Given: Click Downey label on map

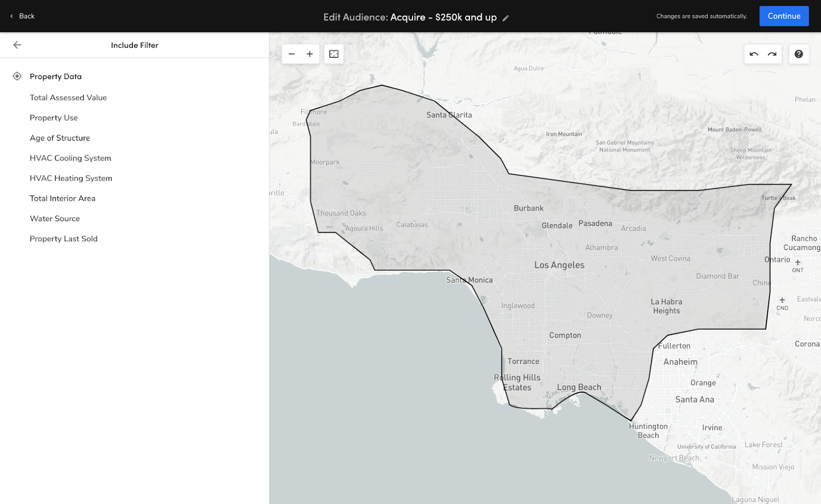Looking at the screenshot, I should (600, 316).
